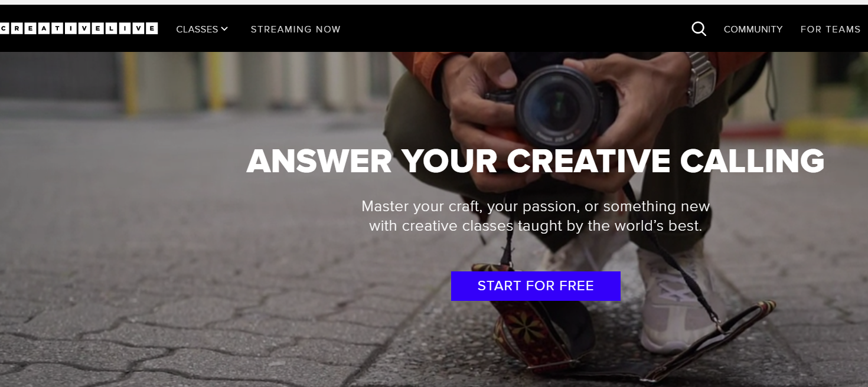Expand the chevron next to Classes
This screenshot has height=387, width=868.
[224, 29]
